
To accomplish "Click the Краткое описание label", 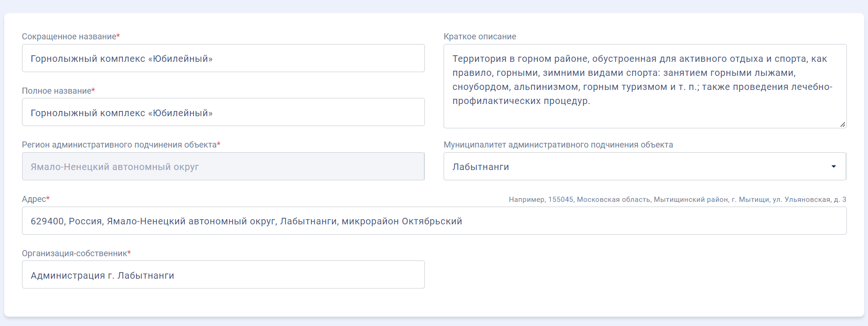I will (x=480, y=37).
